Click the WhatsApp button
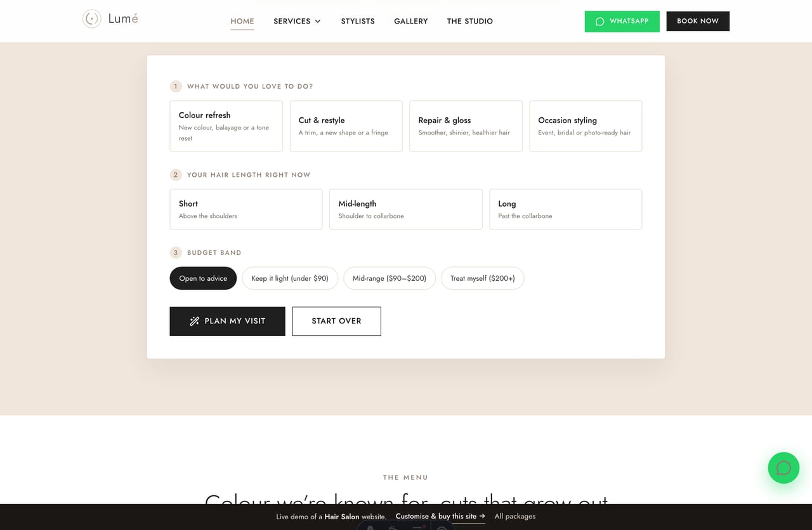This screenshot has width=812, height=530. tap(622, 21)
